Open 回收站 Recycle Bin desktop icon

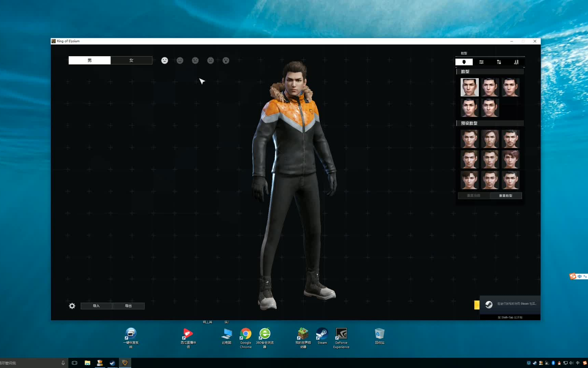click(x=380, y=336)
